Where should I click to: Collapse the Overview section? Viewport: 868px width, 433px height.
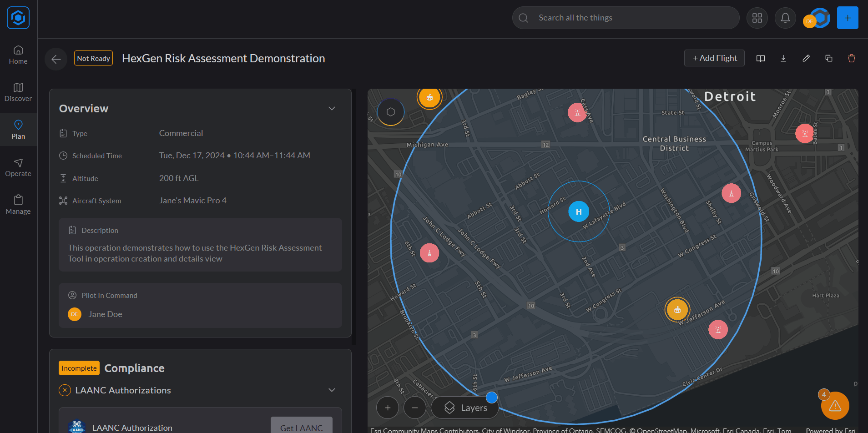click(332, 108)
